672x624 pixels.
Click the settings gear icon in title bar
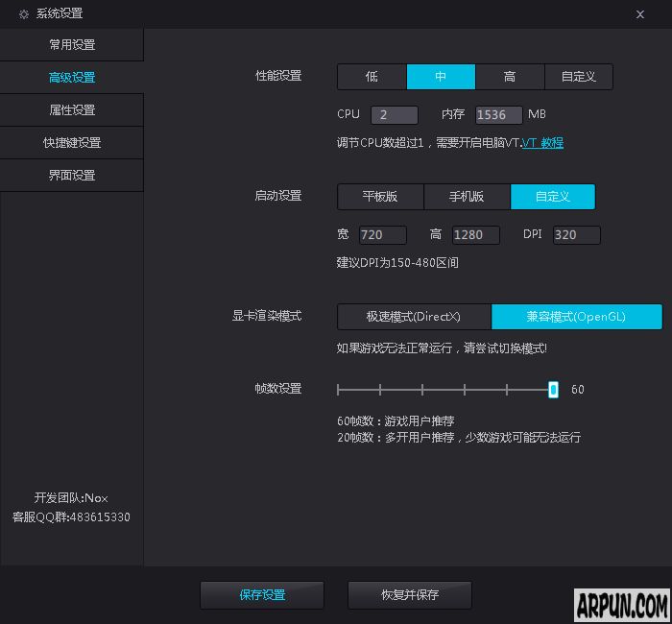click(24, 13)
